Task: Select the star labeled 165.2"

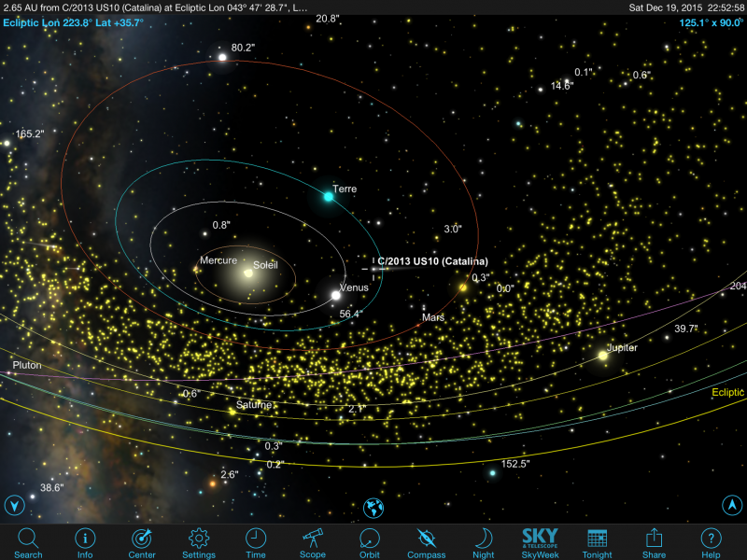Action: 7,143
